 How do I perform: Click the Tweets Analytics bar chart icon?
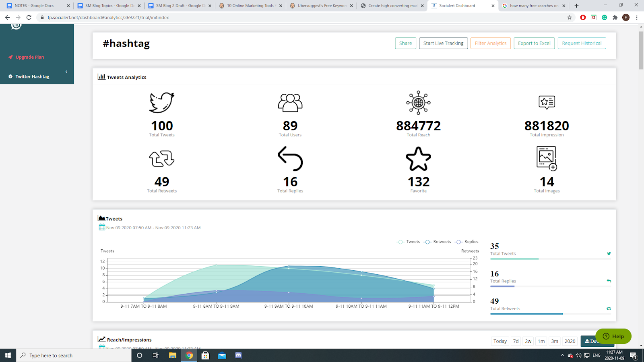click(101, 76)
